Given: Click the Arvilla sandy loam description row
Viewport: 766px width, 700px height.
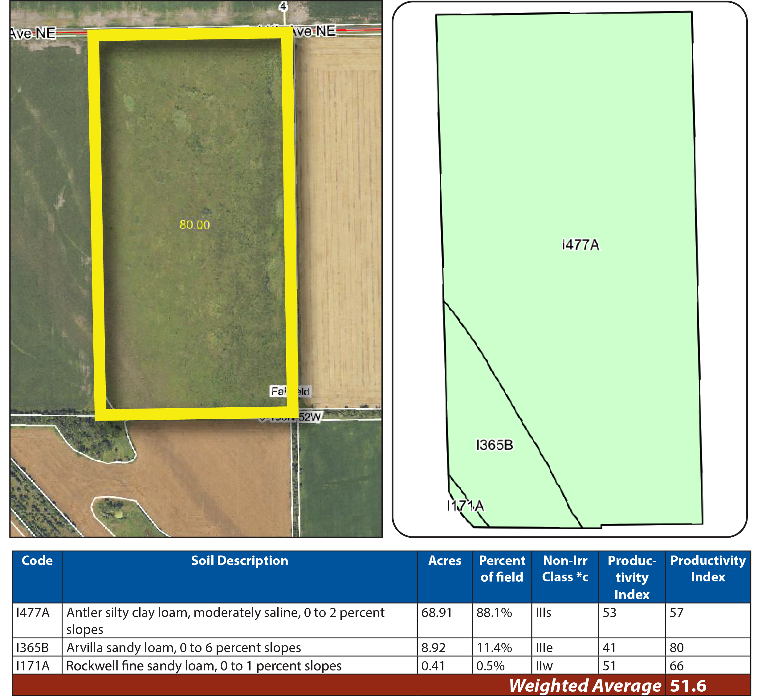Looking at the screenshot, I should 184,648.
